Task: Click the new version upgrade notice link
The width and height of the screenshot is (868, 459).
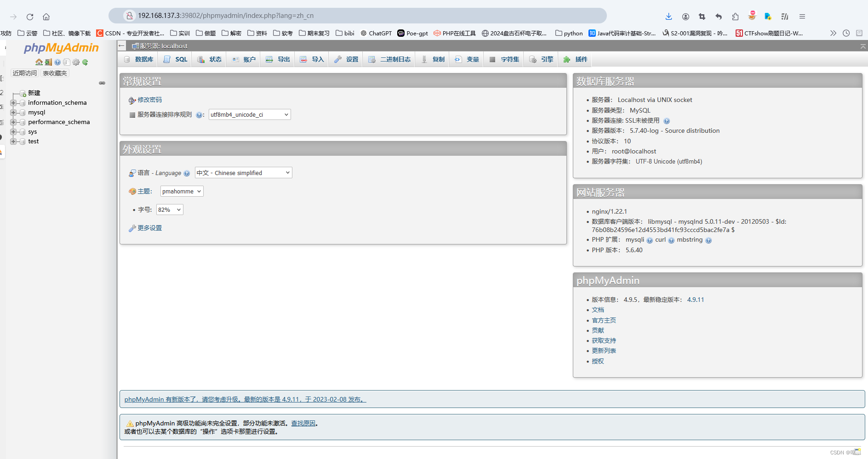Action: tap(245, 400)
